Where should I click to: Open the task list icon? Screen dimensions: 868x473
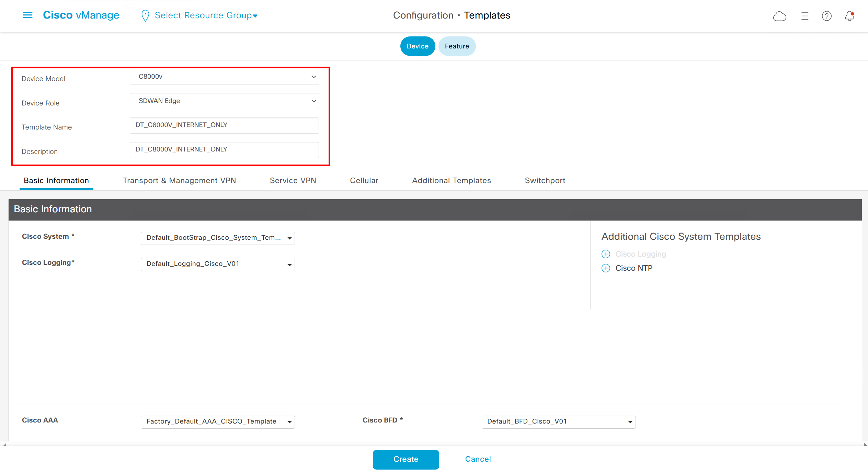(x=804, y=16)
